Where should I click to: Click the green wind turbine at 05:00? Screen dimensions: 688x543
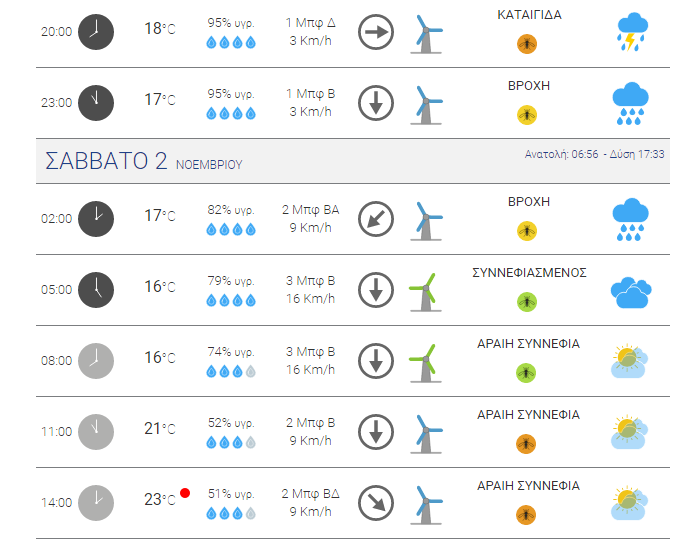(x=425, y=292)
